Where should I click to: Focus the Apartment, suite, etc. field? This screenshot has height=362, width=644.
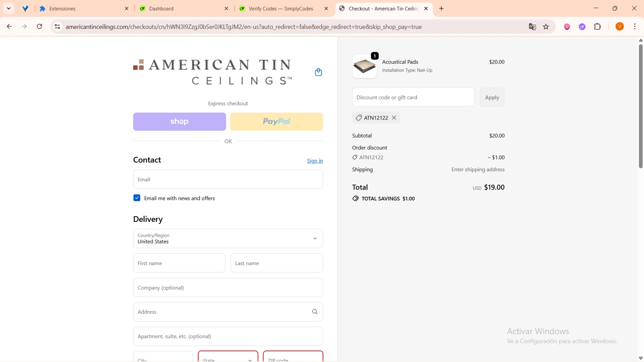point(228,336)
